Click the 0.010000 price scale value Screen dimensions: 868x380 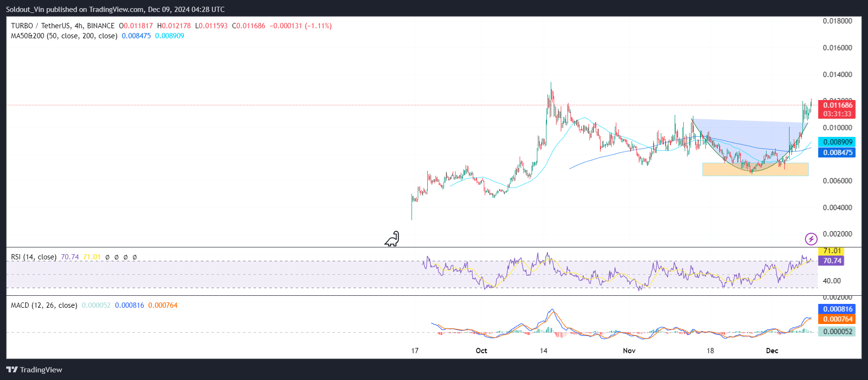[x=837, y=128]
